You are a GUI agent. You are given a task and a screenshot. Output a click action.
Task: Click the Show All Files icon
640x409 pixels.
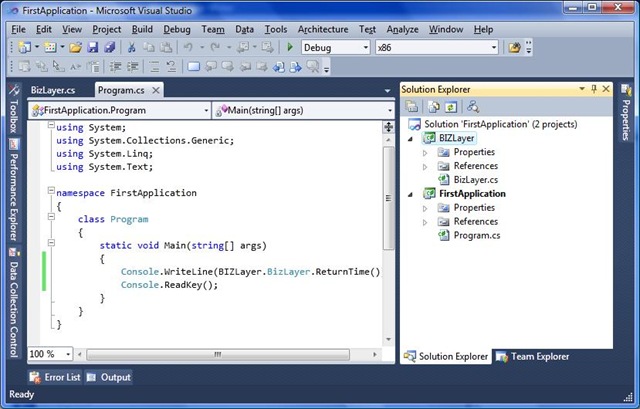(x=433, y=107)
